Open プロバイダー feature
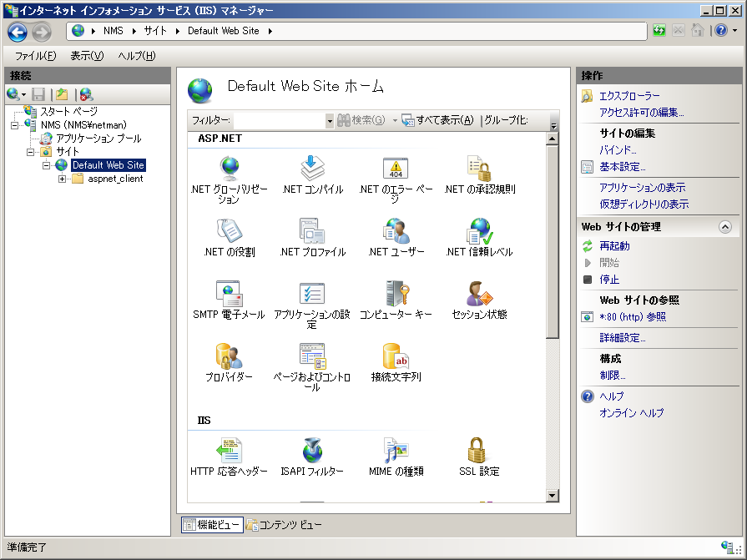The image size is (747, 560). (230, 362)
